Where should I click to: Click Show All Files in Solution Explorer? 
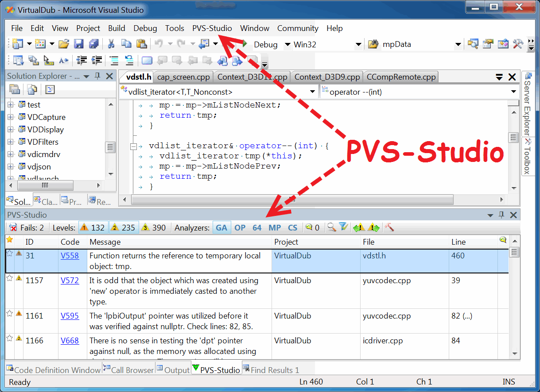pyautogui.click(x=32, y=90)
